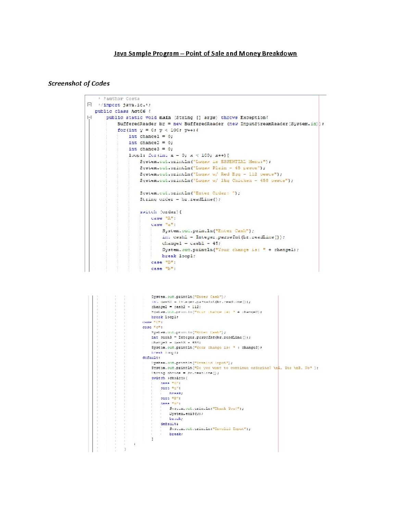Click the "Lugaw Plain - 45 pesos" println line
The image size is (411, 532).
[x=202, y=168]
